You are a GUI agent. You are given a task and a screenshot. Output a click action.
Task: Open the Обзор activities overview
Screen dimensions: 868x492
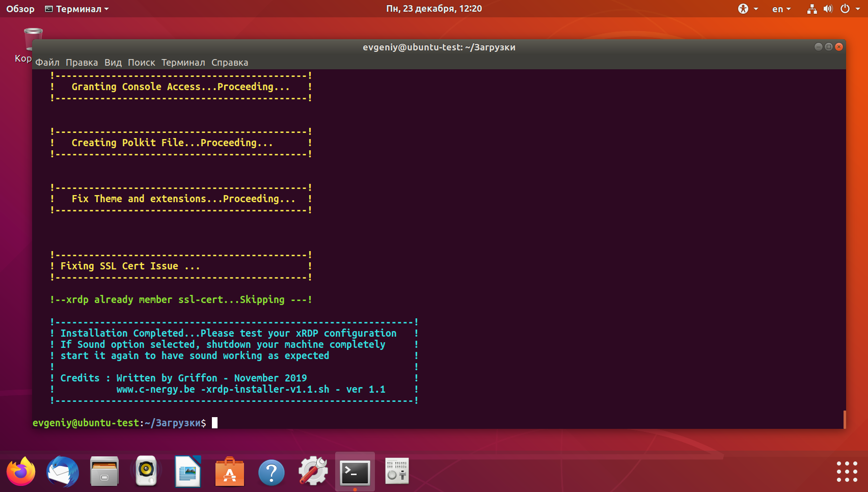point(20,9)
